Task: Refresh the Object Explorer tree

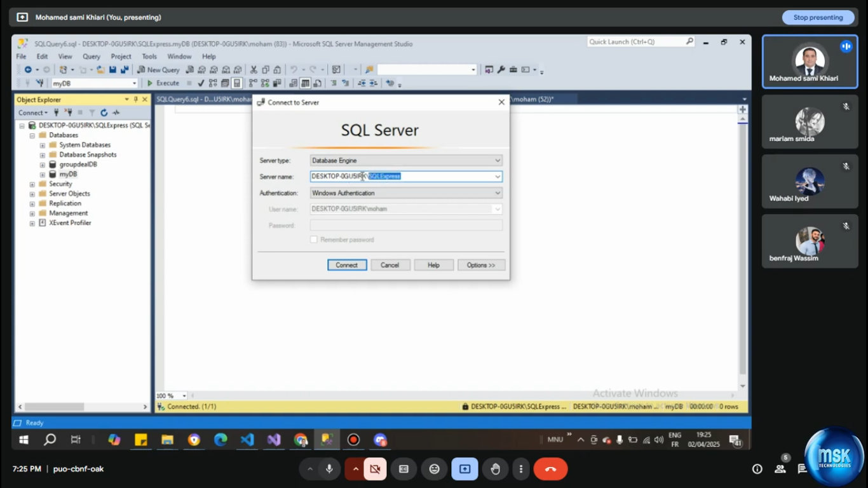Action: pyautogui.click(x=104, y=113)
